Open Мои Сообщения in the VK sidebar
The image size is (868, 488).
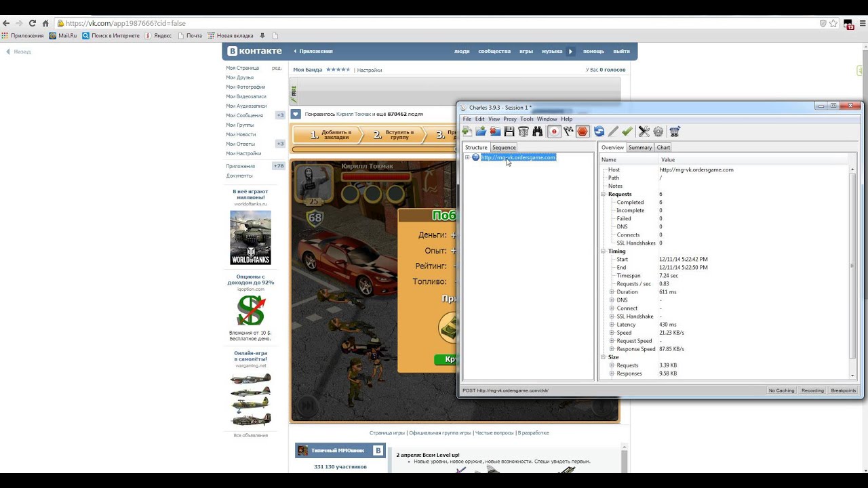244,115
